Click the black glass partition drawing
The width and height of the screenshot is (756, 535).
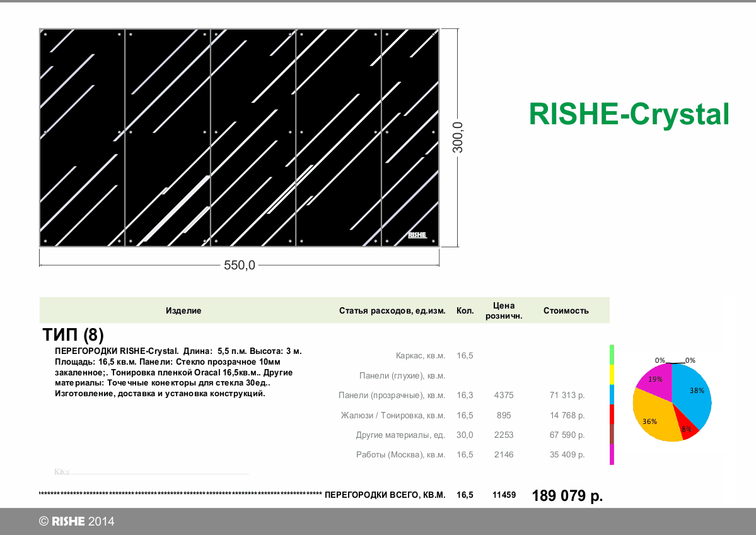[x=239, y=138]
